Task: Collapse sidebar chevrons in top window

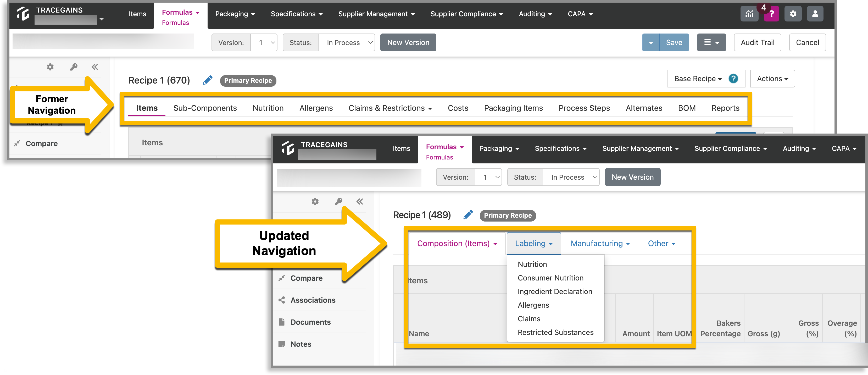Action: (95, 67)
